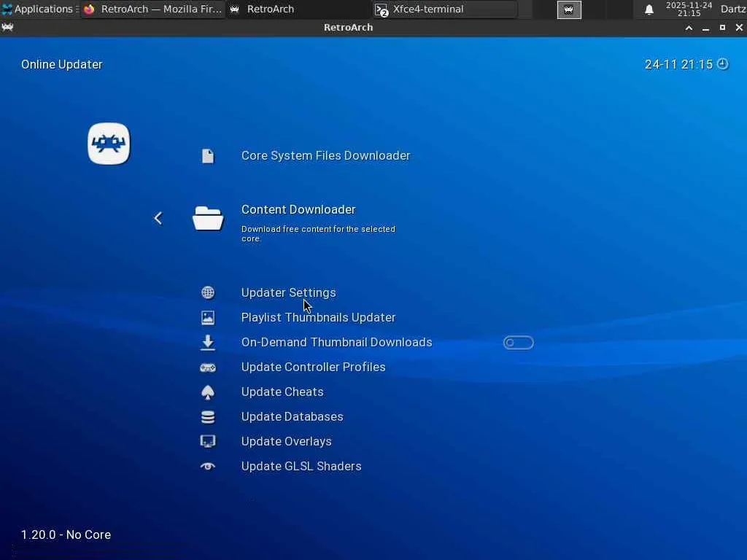The image size is (747, 560).
Task: Click the Update Cheats spade icon
Action: click(208, 392)
